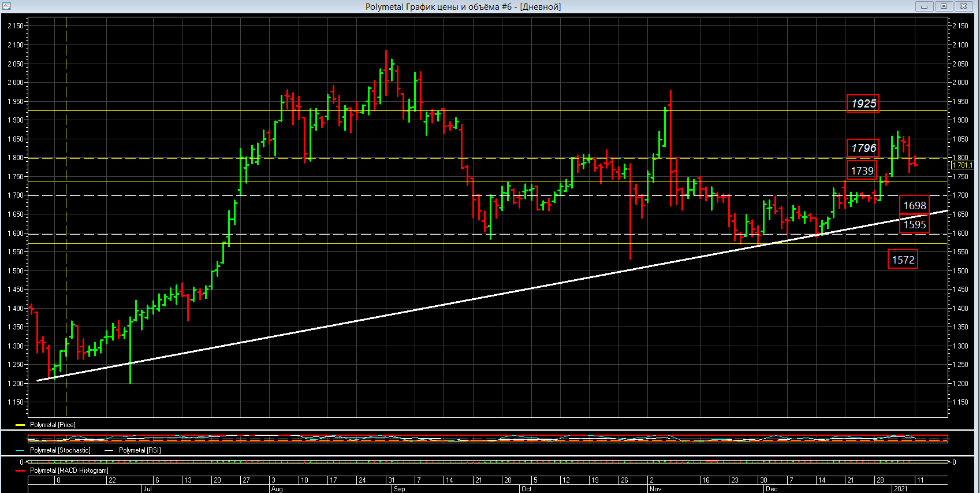This screenshot has height=493, width=980.
Task: Click the current price tag 1 781,1
Action: click(962, 165)
